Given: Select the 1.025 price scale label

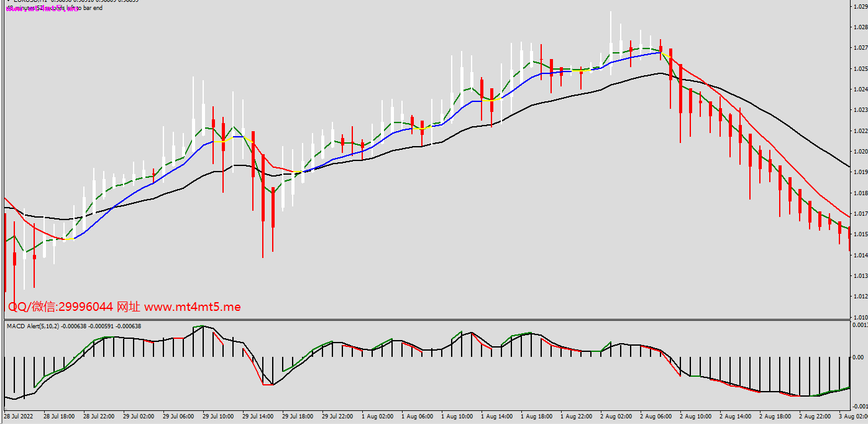Looking at the screenshot, I should (860, 68).
